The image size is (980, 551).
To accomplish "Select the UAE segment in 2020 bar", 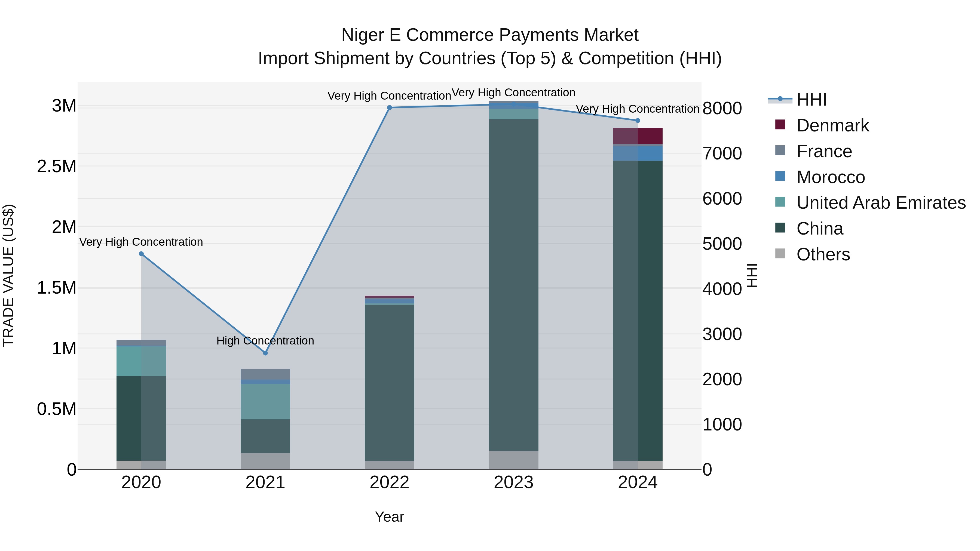I will point(141,361).
